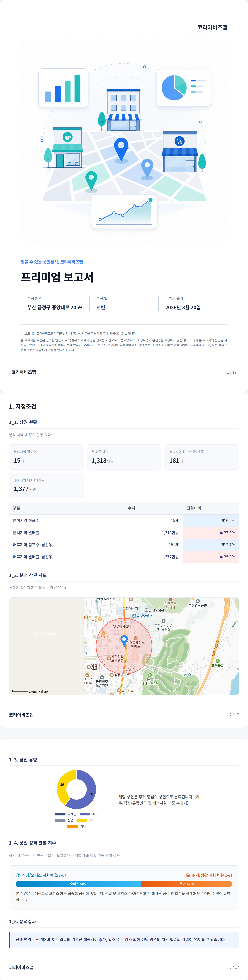Image resolution: width=248 pixels, height=980 pixels.
Task: Click the 1_5. 분석결과 heading
Action: [x=22, y=921]
